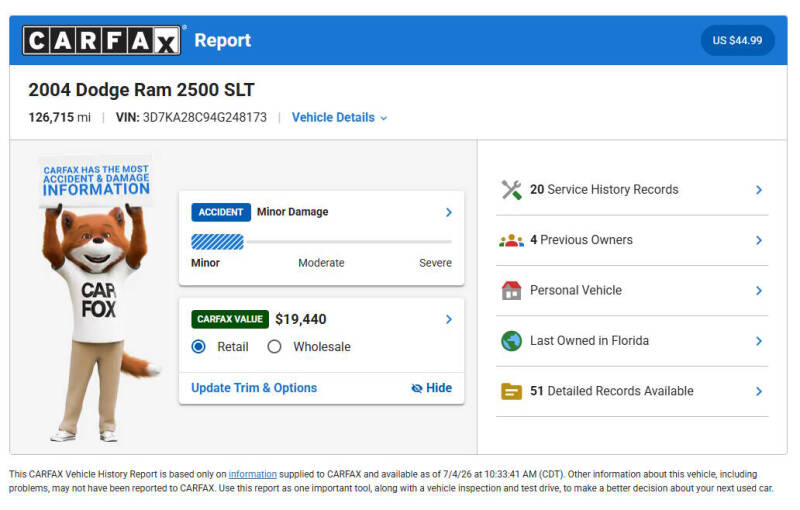The height and width of the screenshot is (510, 800).
Task: Click the wrench service history icon
Action: pos(511,190)
